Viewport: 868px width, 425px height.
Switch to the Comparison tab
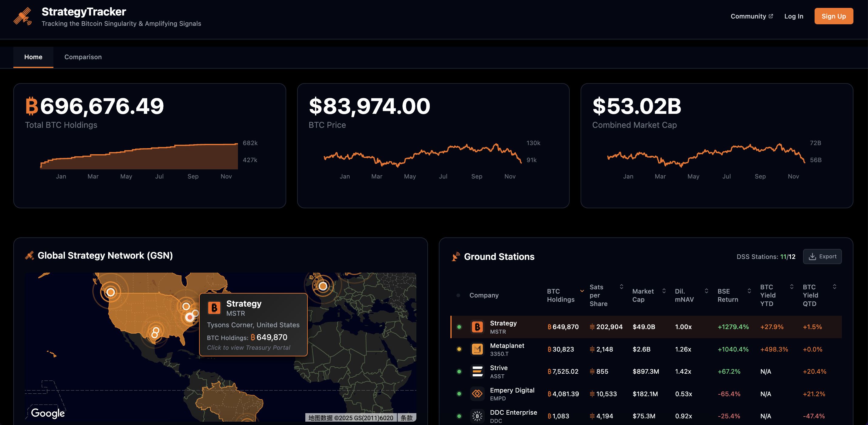coord(83,57)
